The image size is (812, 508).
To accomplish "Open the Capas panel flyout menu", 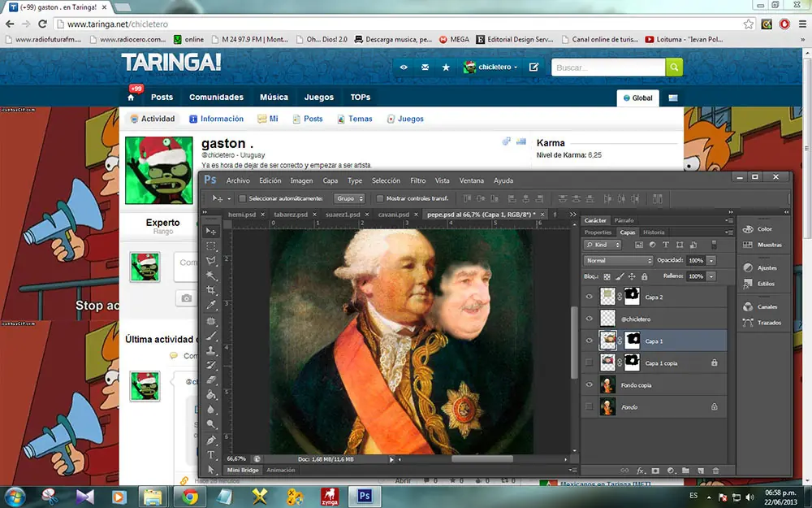I will click(728, 232).
